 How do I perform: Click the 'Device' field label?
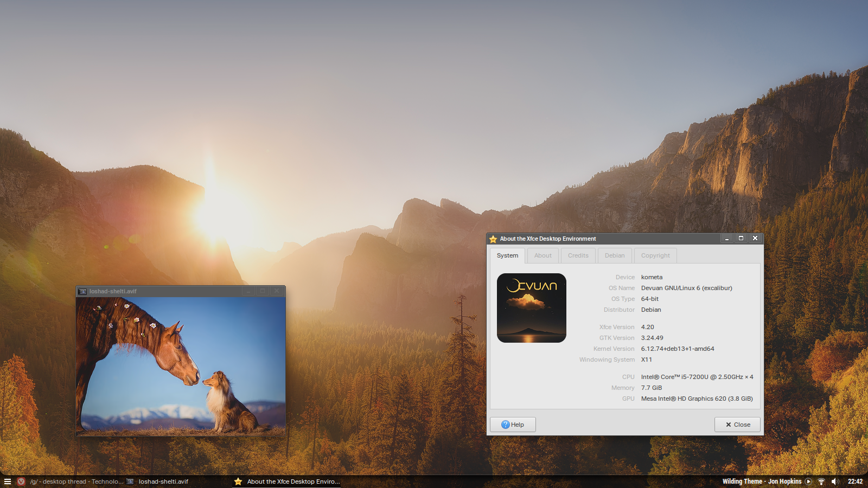(x=625, y=277)
